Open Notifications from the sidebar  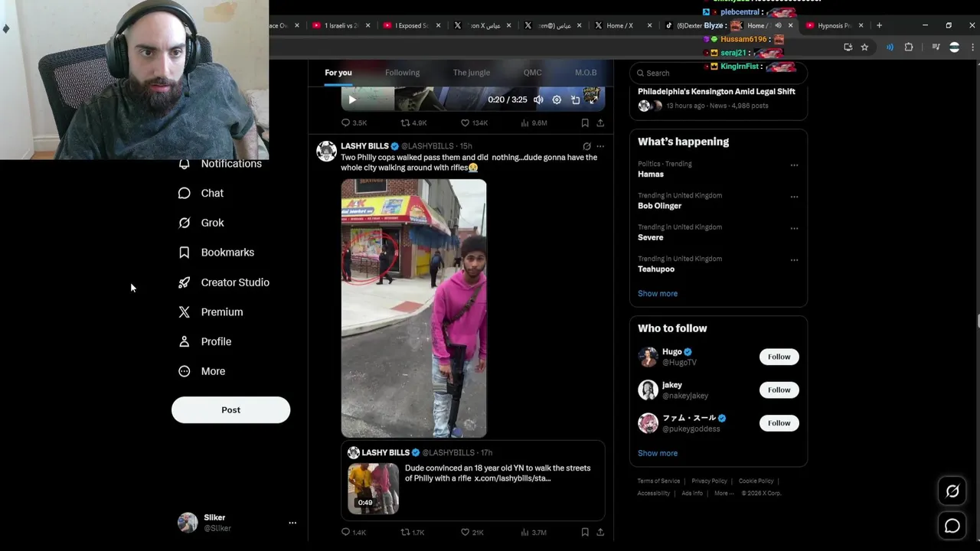click(220, 164)
